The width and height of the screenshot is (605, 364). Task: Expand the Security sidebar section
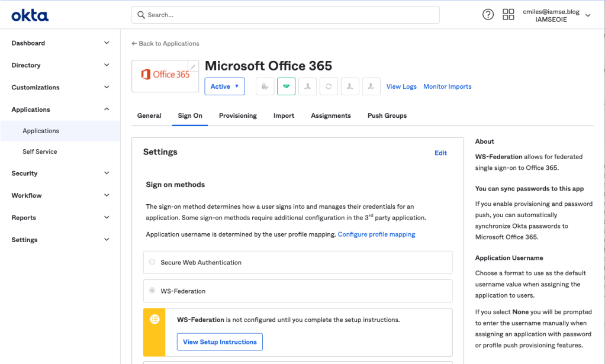click(x=60, y=173)
